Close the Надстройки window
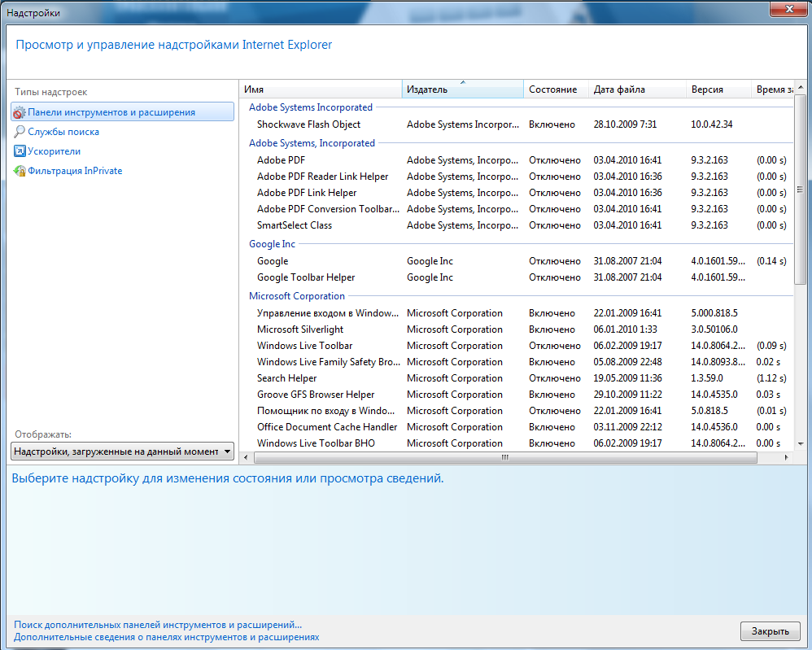The height and width of the screenshot is (650, 812). (788, 9)
